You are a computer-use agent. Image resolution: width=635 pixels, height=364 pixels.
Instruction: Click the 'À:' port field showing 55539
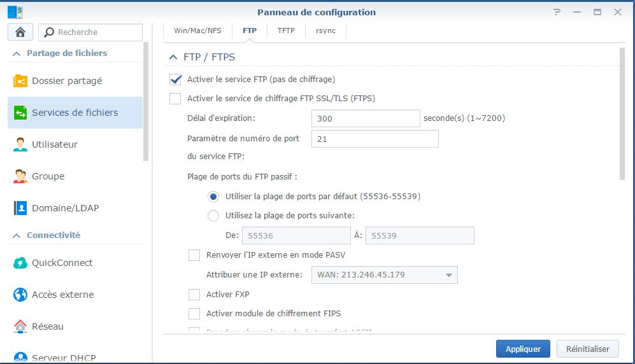click(x=420, y=235)
